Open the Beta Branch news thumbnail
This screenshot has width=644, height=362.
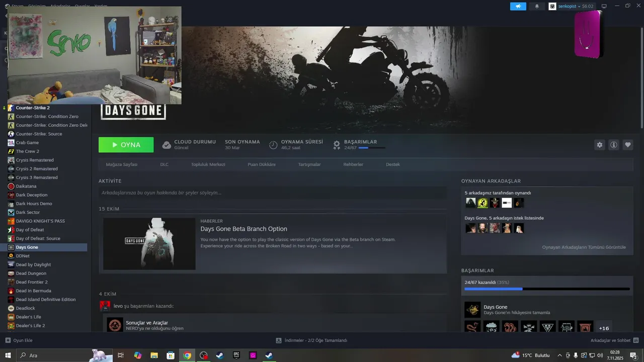pos(149,244)
